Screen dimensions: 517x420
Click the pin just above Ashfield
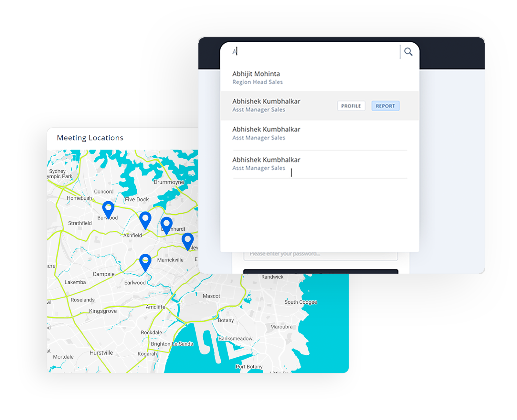coord(145,219)
